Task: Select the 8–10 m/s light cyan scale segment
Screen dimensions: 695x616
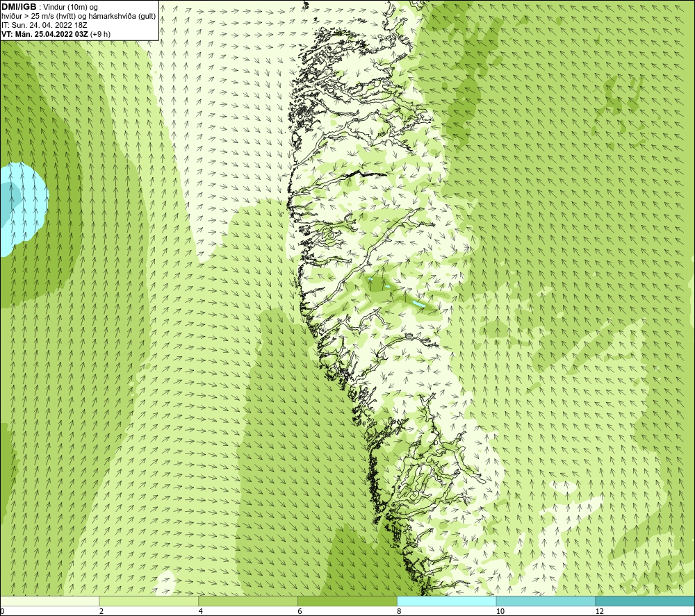Action: 447,601
